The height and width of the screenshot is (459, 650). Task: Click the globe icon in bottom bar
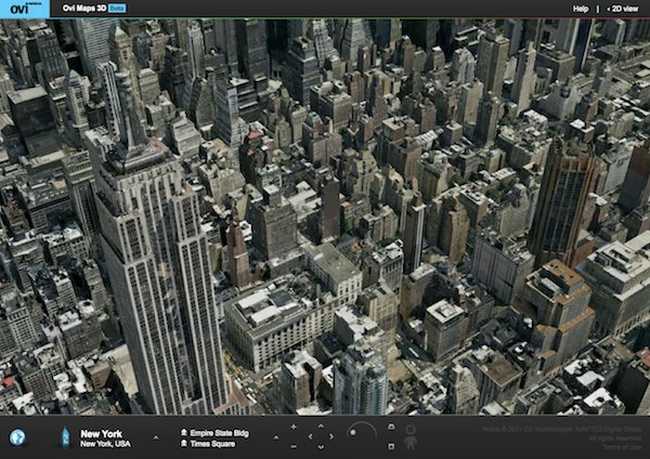17,437
